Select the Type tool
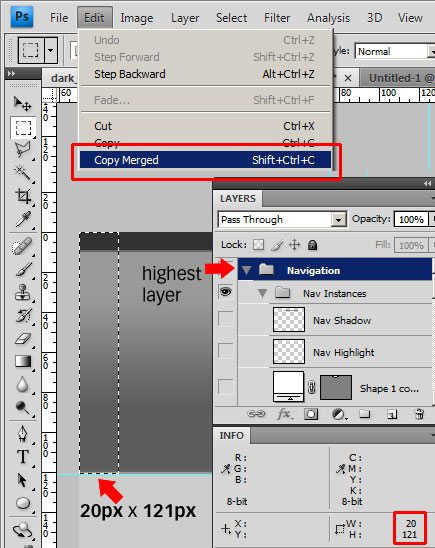Image resolution: width=435 pixels, height=548 pixels. tap(23, 456)
